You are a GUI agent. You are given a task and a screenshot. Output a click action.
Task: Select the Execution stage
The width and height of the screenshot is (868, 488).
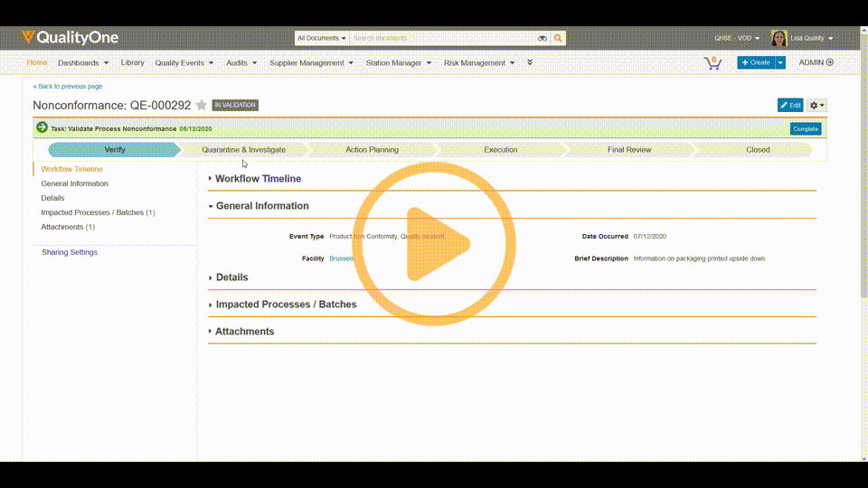500,150
